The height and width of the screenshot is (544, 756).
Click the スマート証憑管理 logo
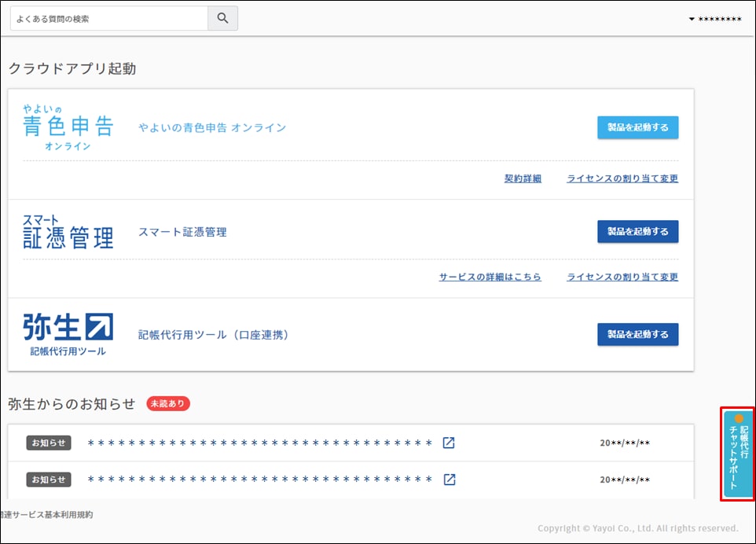68,232
